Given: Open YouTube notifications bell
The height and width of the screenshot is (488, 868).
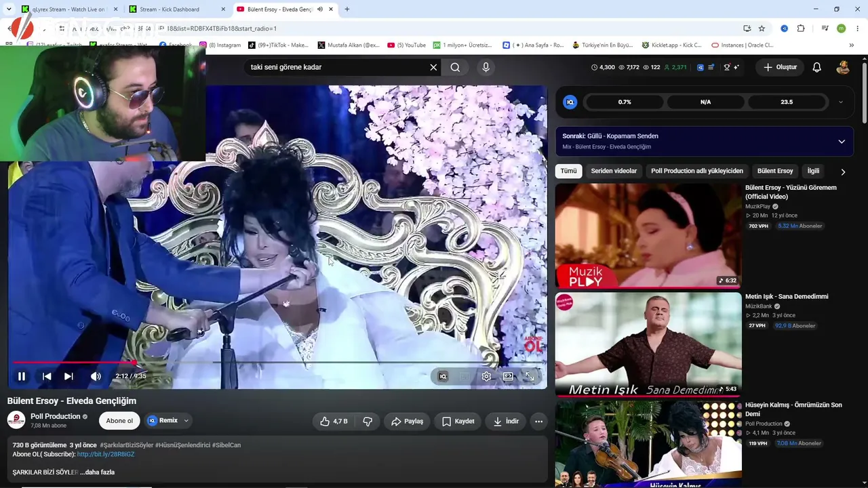Looking at the screenshot, I should [x=817, y=67].
